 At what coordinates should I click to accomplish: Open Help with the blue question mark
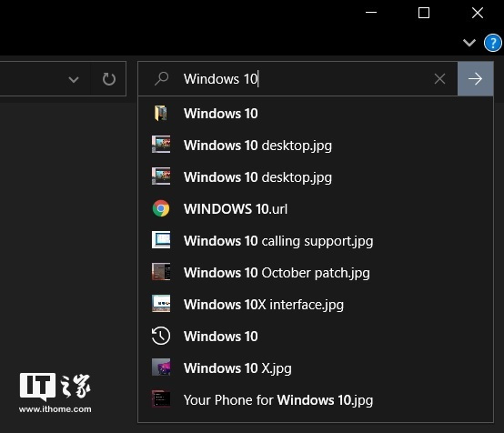click(493, 43)
